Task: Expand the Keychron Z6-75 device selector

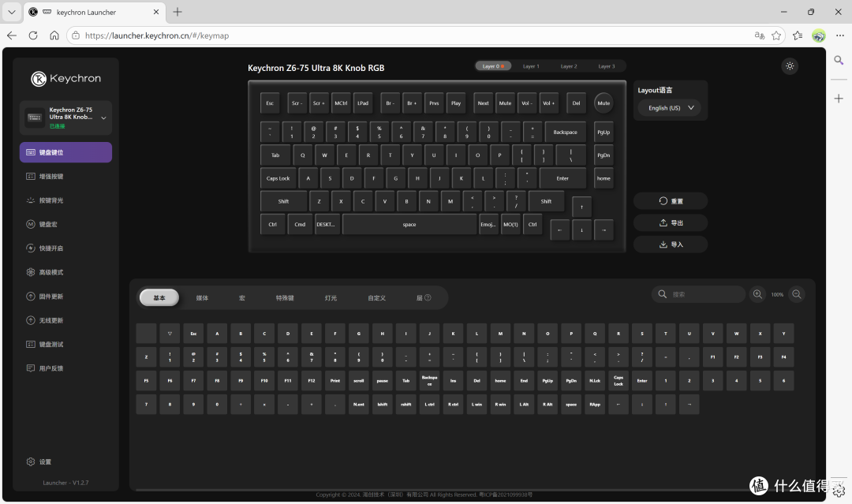Action: pyautogui.click(x=65, y=118)
